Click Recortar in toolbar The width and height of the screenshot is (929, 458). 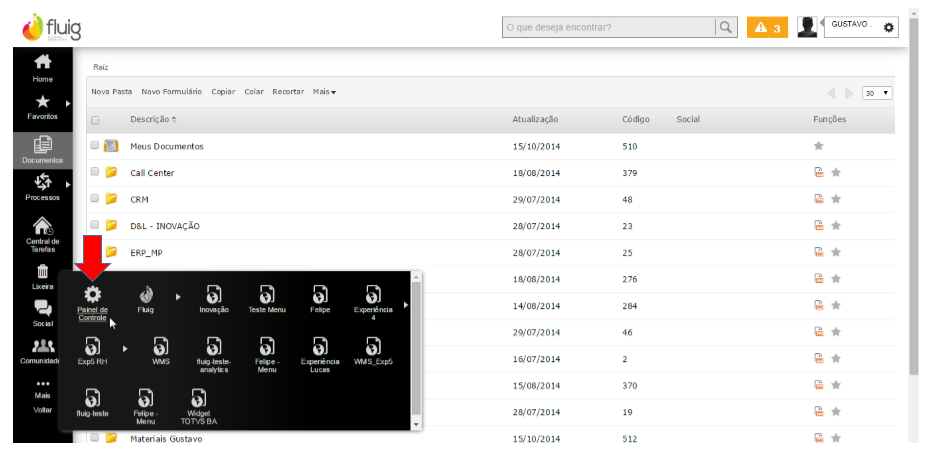(288, 92)
